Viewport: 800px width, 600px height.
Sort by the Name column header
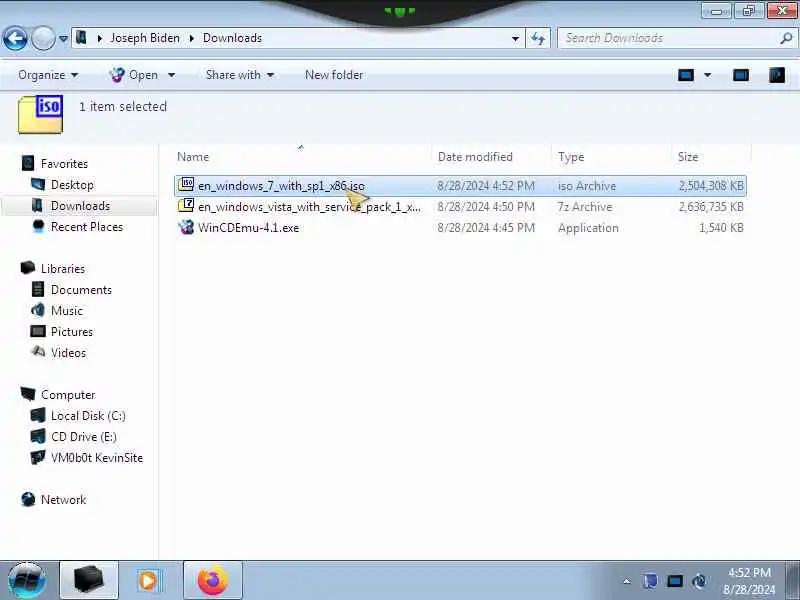[193, 157]
